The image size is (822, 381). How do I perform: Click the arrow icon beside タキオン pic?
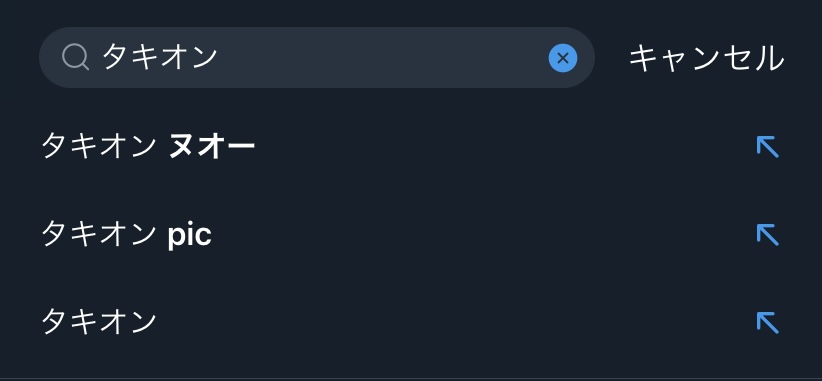point(767,234)
